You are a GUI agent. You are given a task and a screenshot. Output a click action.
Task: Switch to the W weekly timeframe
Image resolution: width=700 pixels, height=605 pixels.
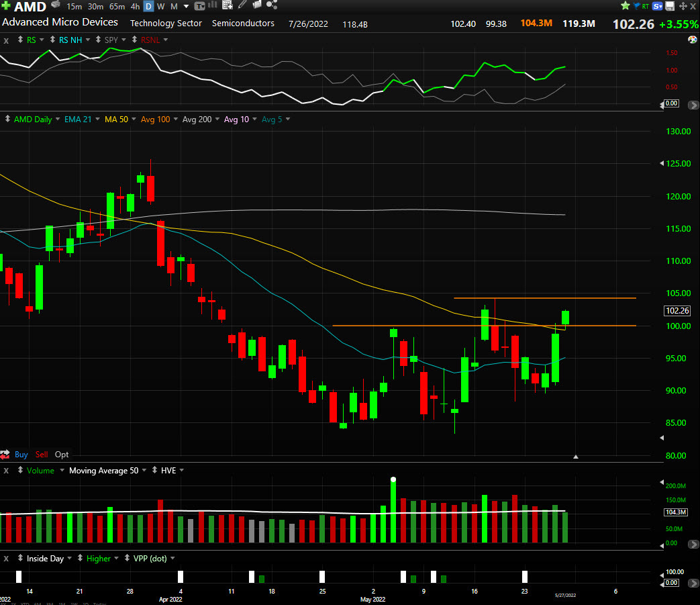(x=160, y=7)
